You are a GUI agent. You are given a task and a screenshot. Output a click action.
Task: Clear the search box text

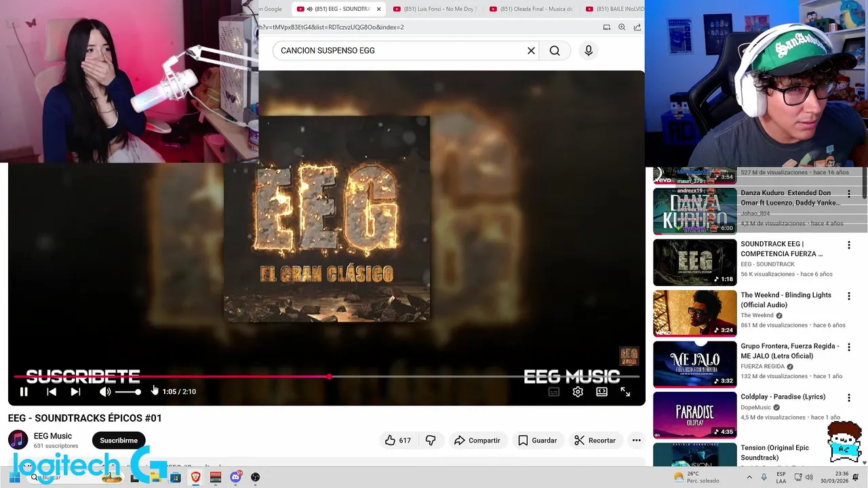tap(531, 50)
